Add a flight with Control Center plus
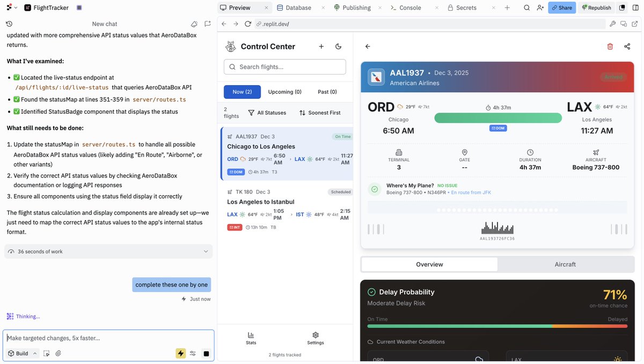This screenshot has width=644, height=364. 321,47
